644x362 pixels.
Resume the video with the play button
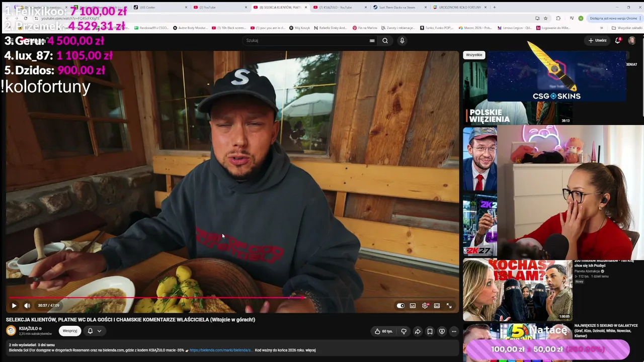point(14,305)
